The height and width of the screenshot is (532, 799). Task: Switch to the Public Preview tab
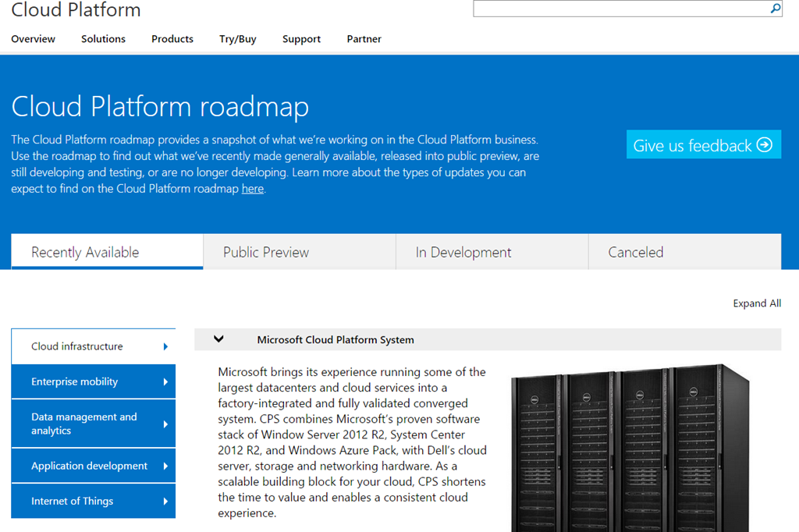[x=299, y=251]
